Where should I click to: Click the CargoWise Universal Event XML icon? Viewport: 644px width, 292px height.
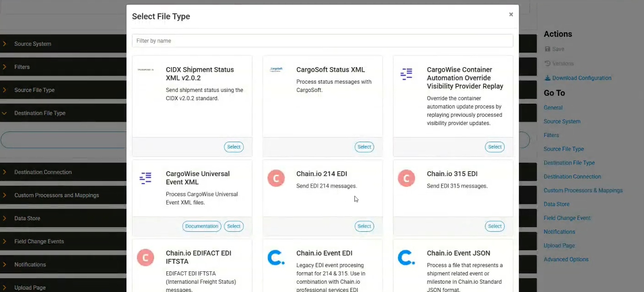145,178
